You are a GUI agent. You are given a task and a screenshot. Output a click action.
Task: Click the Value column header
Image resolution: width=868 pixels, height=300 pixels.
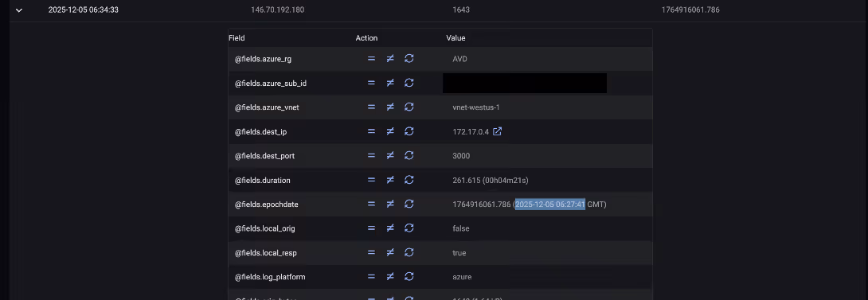[x=456, y=38]
